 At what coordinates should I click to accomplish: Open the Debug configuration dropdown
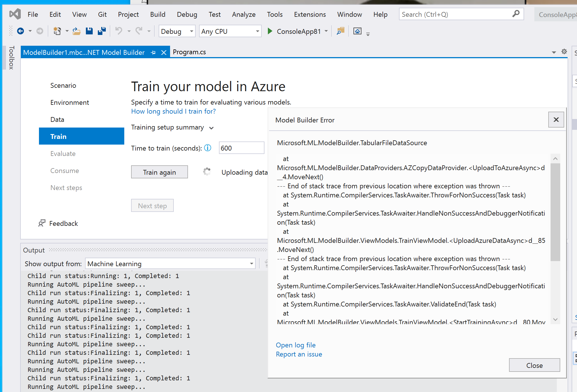(177, 31)
